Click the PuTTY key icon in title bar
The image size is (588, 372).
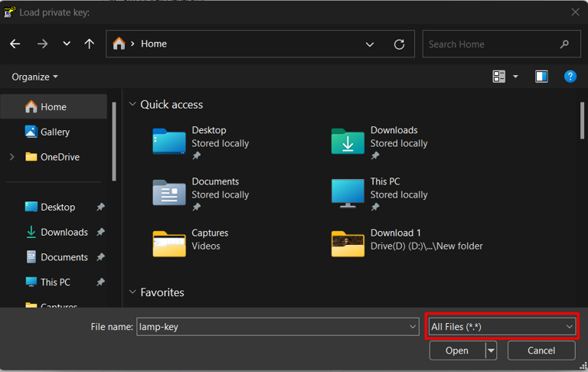point(9,12)
